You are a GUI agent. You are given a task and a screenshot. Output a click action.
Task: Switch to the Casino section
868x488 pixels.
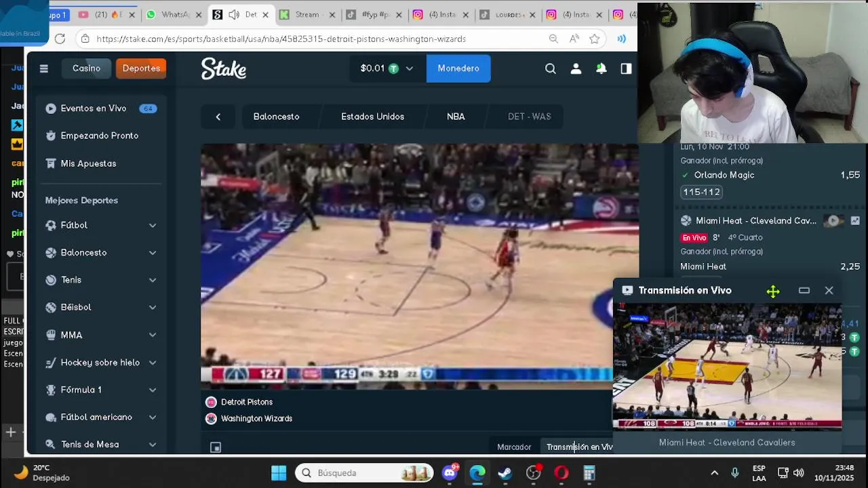click(86, 68)
